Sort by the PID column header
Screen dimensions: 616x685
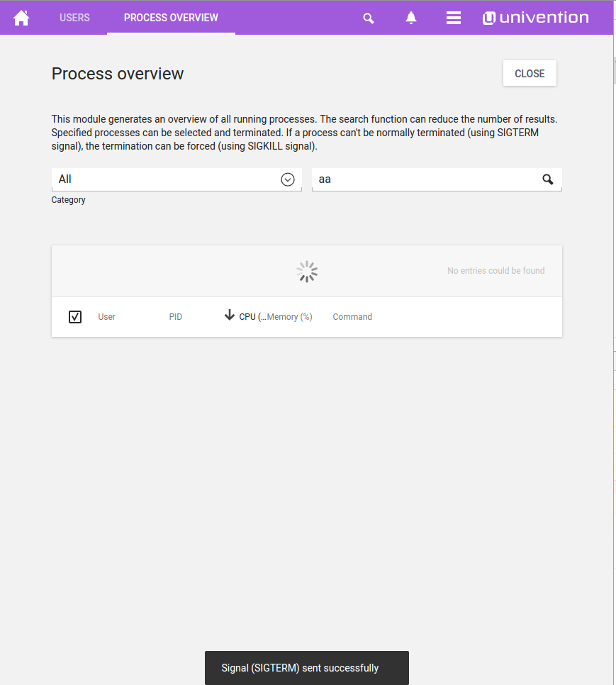click(176, 317)
